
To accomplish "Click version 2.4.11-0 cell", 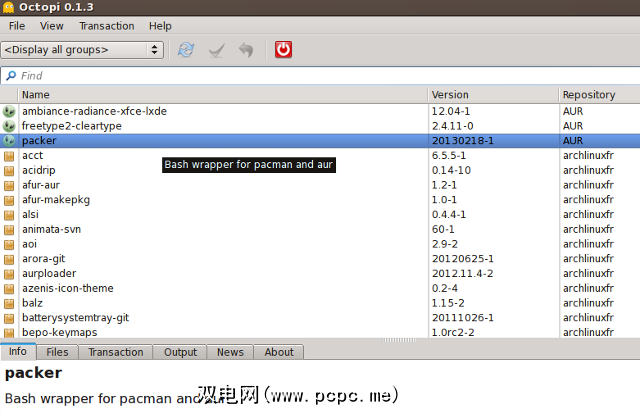I will [453, 126].
